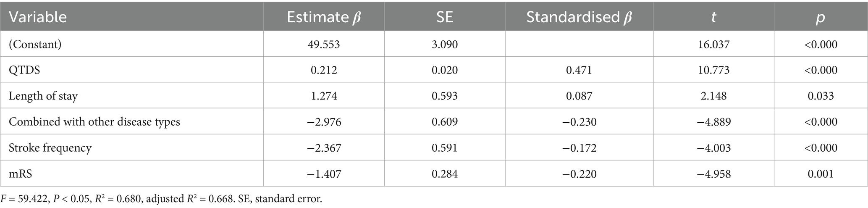Click the footnote starting with F = 59.422
The width and height of the screenshot is (868, 208).
click(161, 198)
